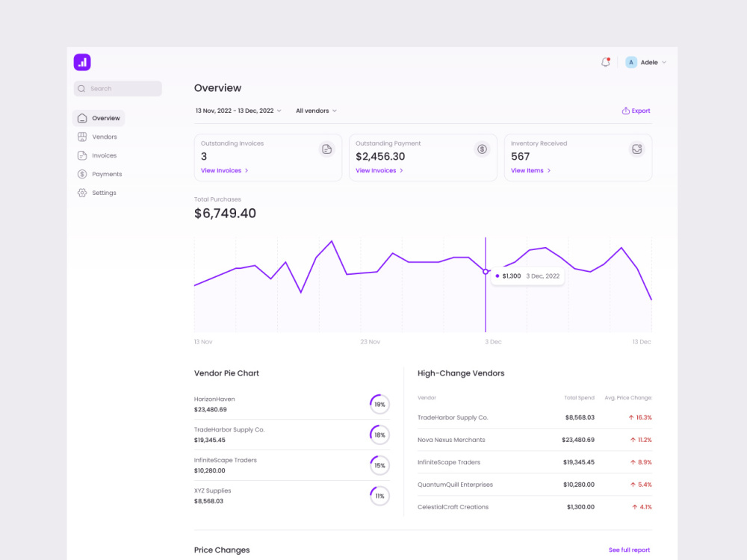
Task: Click the Total Spend column header
Action: click(580, 398)
